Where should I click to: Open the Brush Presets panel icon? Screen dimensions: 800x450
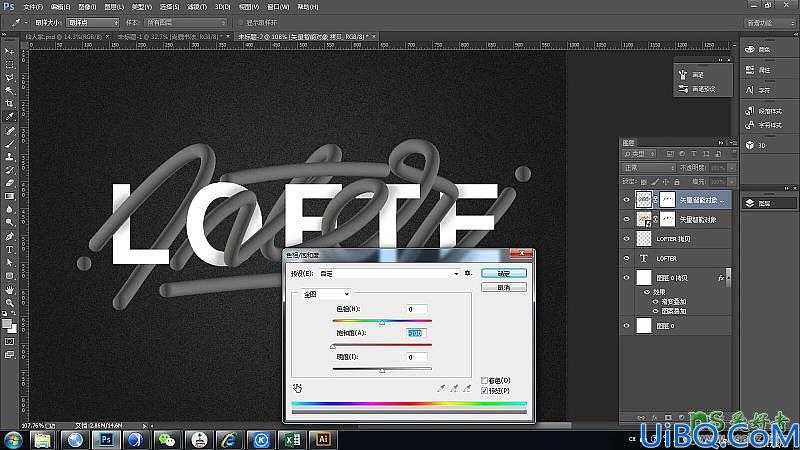[683, 89]
